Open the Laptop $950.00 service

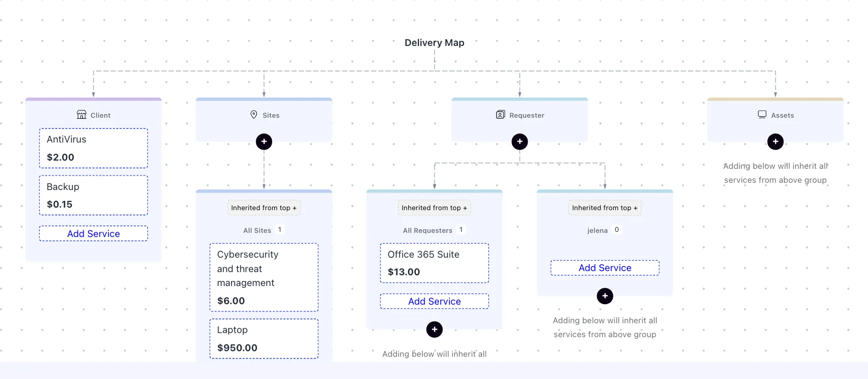tap(264, 339)
